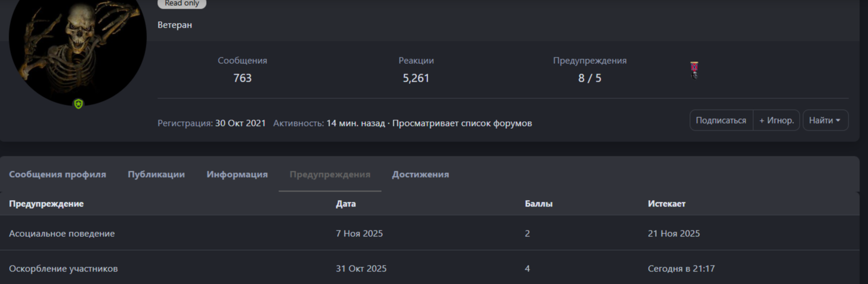The image size is (868, 284).
Task: Open the Асоциальное поведение warning
Action: click(x=62, y=233)
